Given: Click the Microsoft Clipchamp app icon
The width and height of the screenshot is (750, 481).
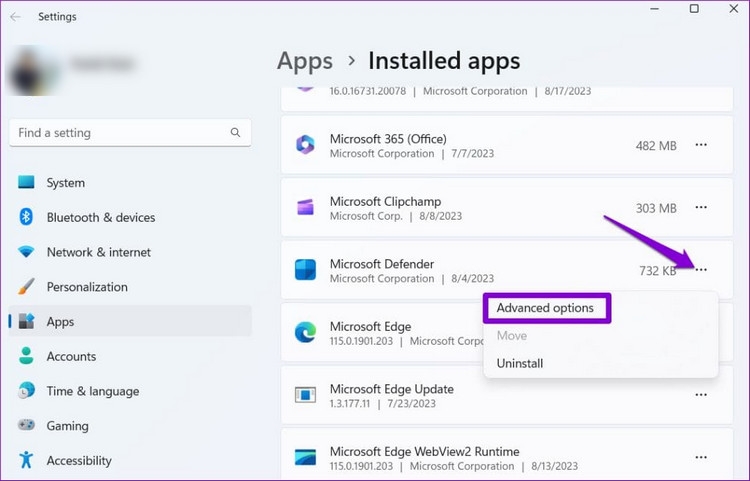Looking at the screenshot, I should tap(305, 208).
